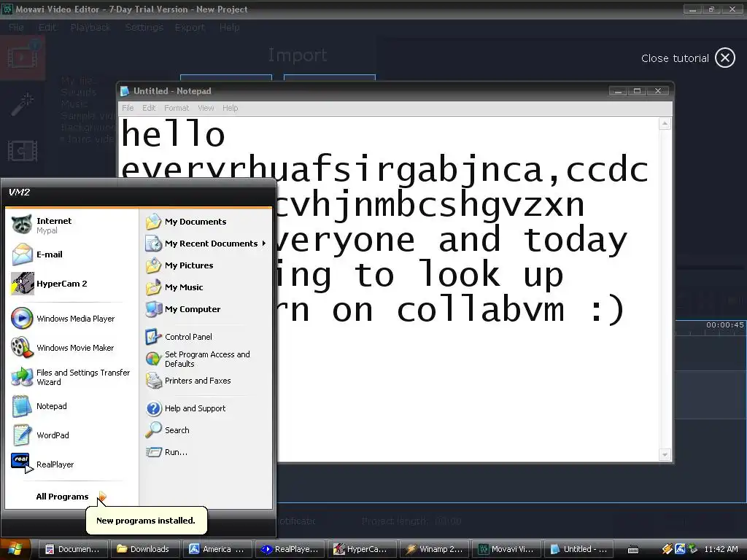Open Movavi Playback menu
The height and width of the screenshot is (560, 747).
tap(90, 28)
